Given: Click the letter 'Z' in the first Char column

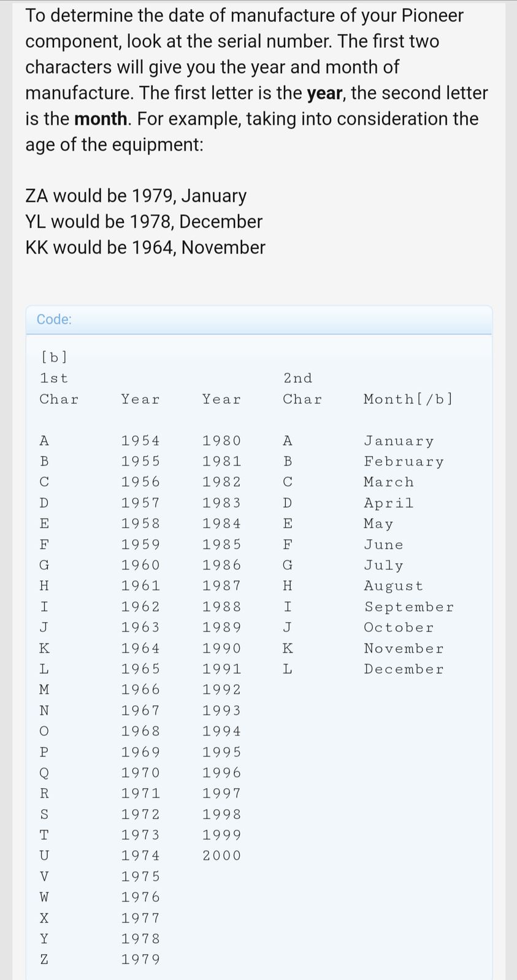Looking at the screenshot, I should [x=44, y=960].
